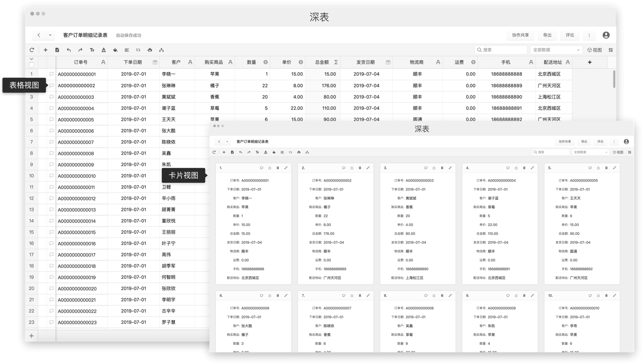Delete card 3 with its trash icon
Image resolution: width=643 pixels, height=364 pixels.
tap(442, 168)
